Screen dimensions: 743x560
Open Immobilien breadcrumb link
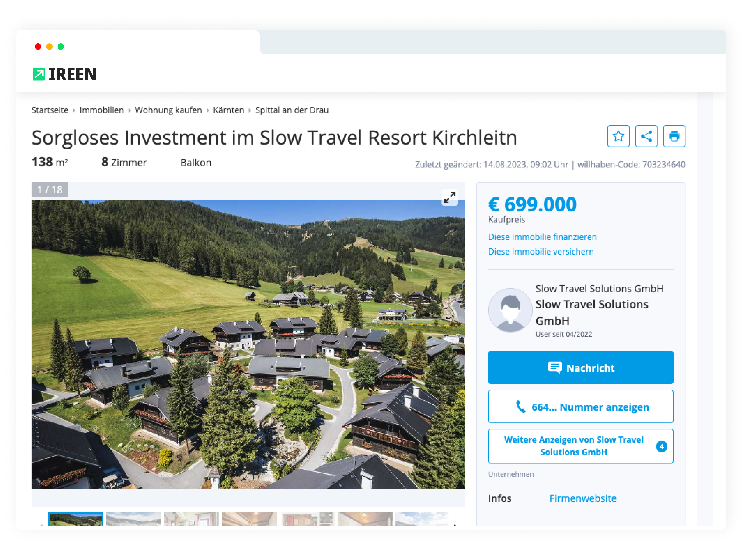[101, 110]
